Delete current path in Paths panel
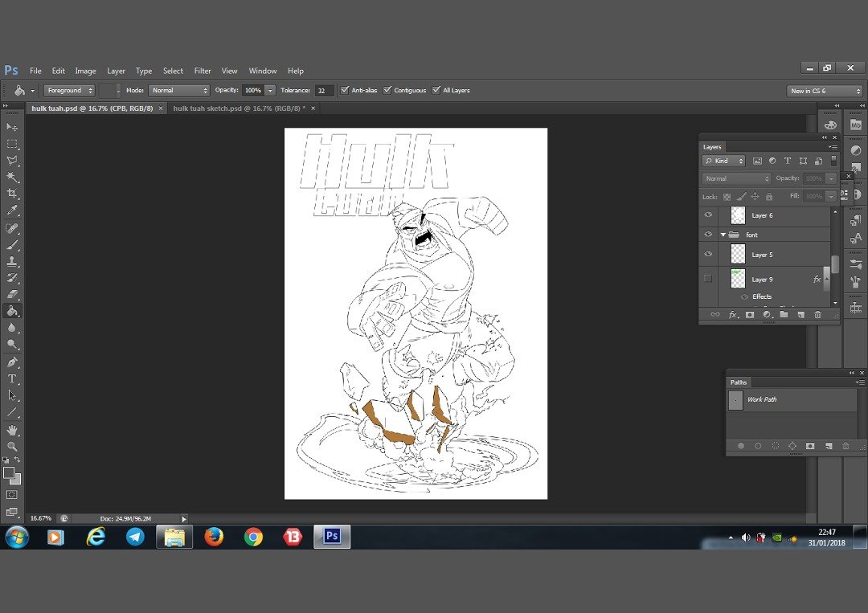The height and width of the screenshot is (613, 868). (x=845, y=446)
